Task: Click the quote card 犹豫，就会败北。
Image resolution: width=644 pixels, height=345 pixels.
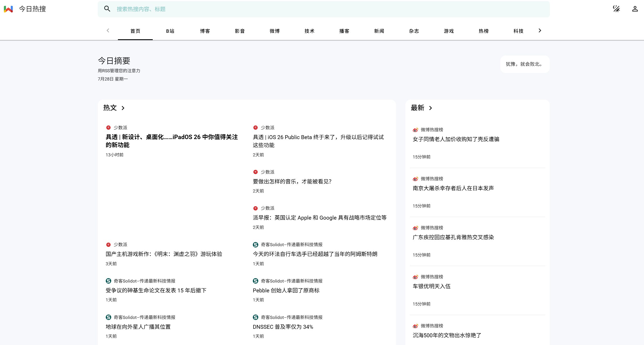Action: pos(525,64)
